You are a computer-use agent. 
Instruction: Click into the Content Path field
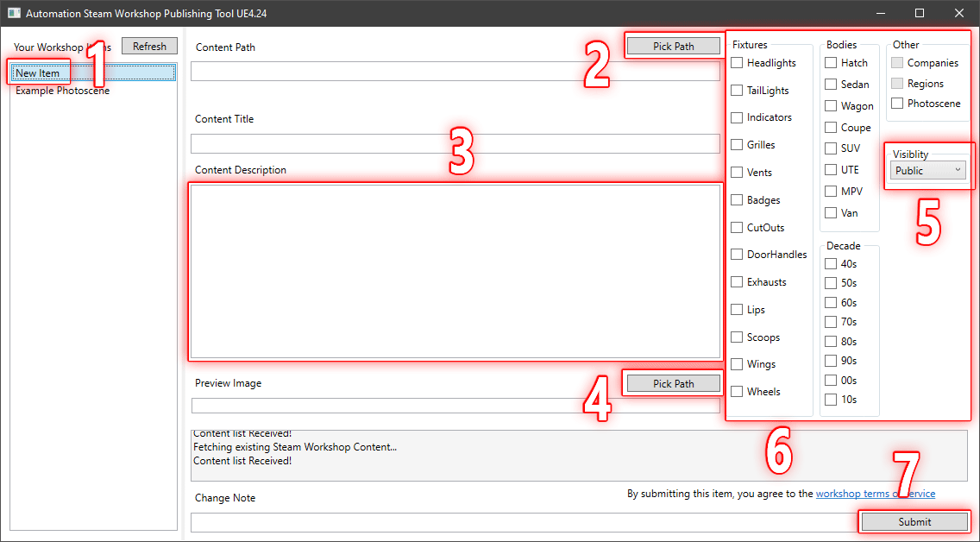tap(455, 72)
